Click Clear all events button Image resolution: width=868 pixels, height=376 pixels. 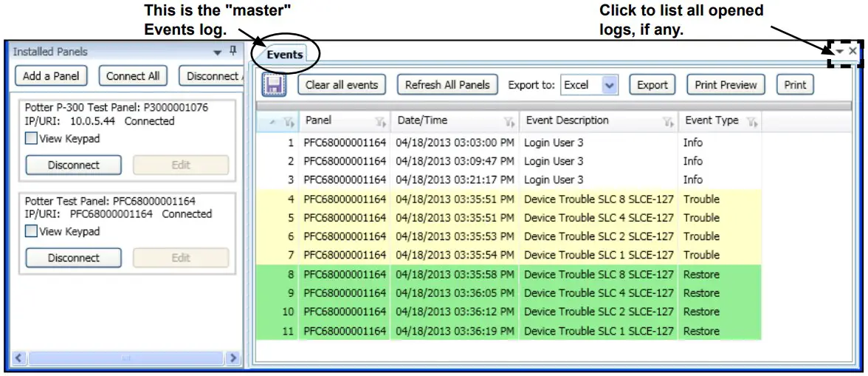(342, 85)
